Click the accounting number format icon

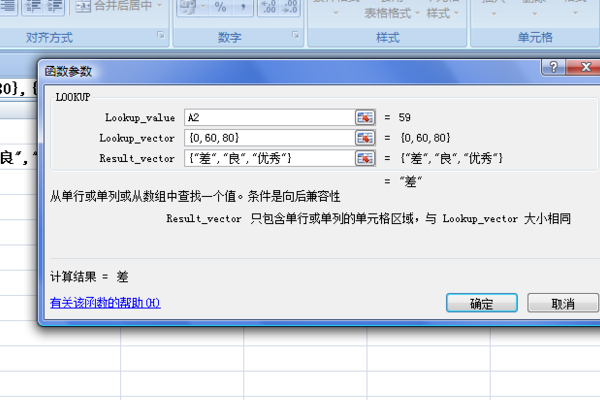coord(188,7)
